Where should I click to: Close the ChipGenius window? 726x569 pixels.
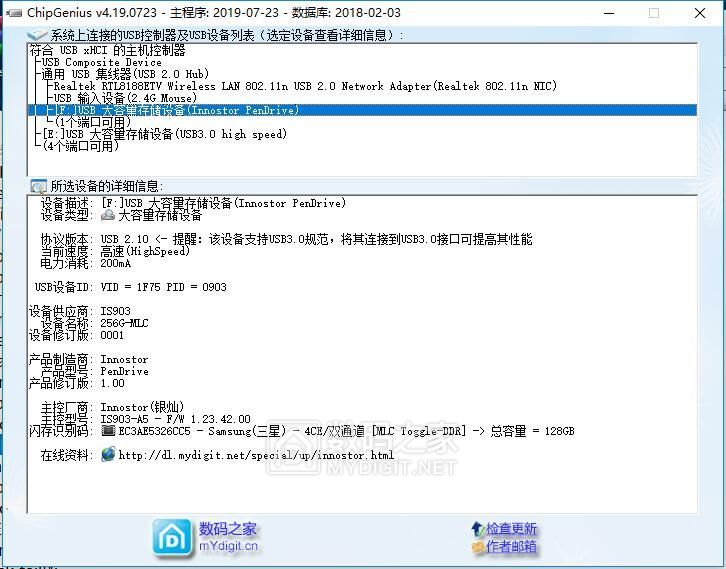tap(699, 13)
